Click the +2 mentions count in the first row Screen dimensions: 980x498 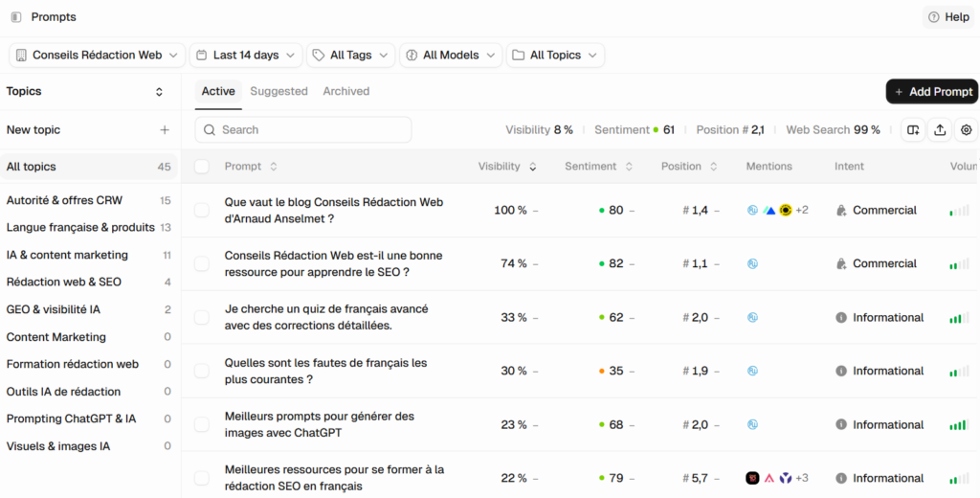click(x=802, y=210)
